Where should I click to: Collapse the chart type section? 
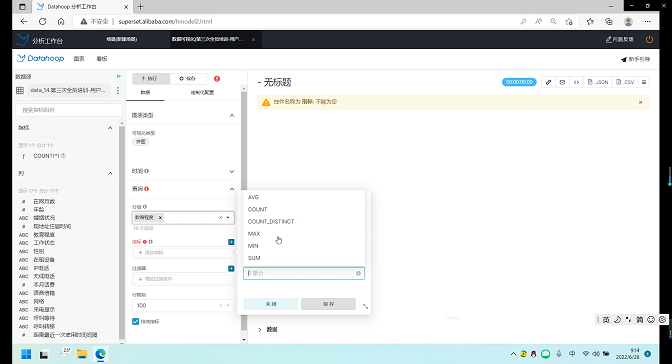click(232, 115)
